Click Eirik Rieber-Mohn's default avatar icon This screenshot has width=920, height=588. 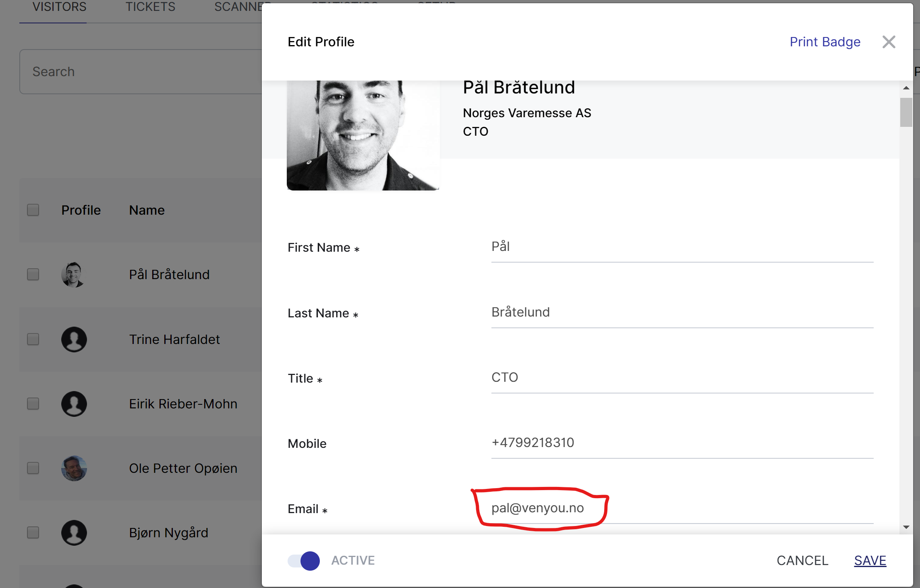pyautogui.click(x=74, y=404)
